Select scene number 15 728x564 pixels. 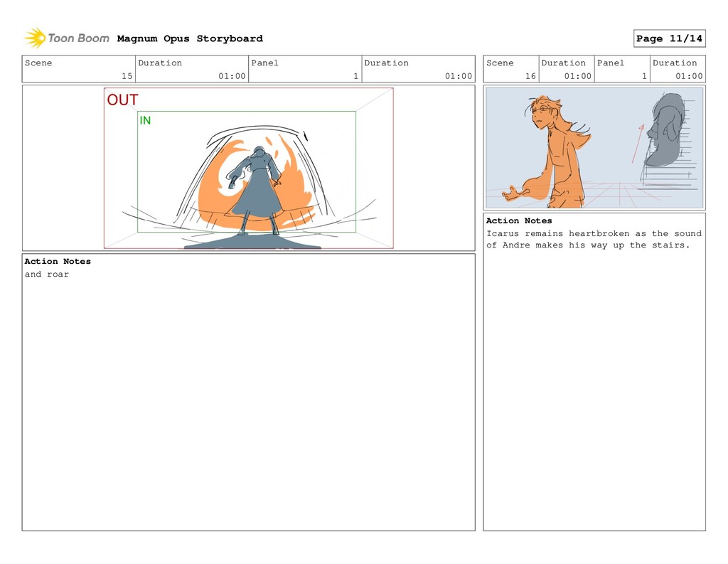pos(127,76)
